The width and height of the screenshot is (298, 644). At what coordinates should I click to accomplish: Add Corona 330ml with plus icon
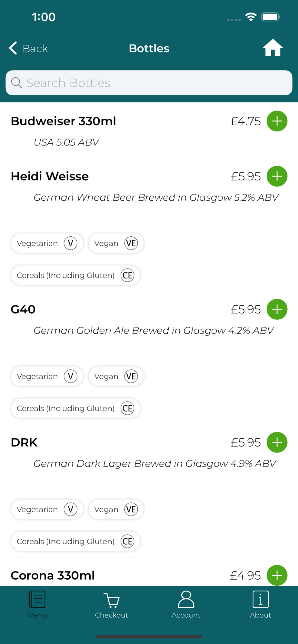[x=277, y=575]
